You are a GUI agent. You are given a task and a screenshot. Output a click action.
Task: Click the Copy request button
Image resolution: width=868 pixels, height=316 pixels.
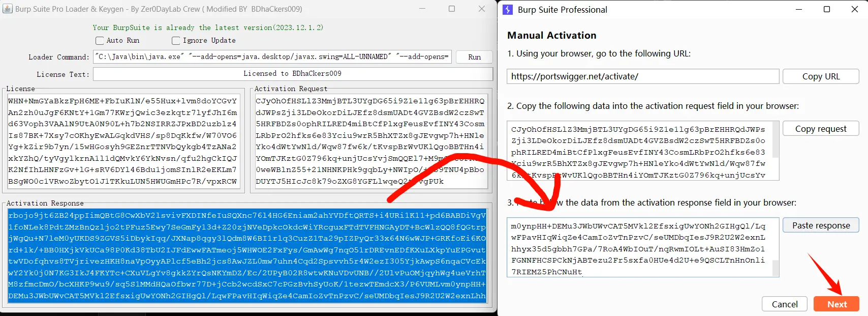point(821,129)
